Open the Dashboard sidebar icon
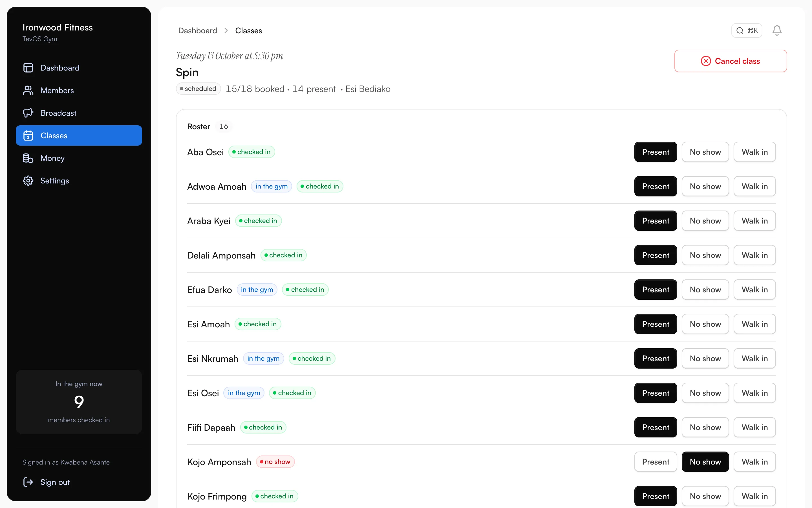 pos(28,68)
